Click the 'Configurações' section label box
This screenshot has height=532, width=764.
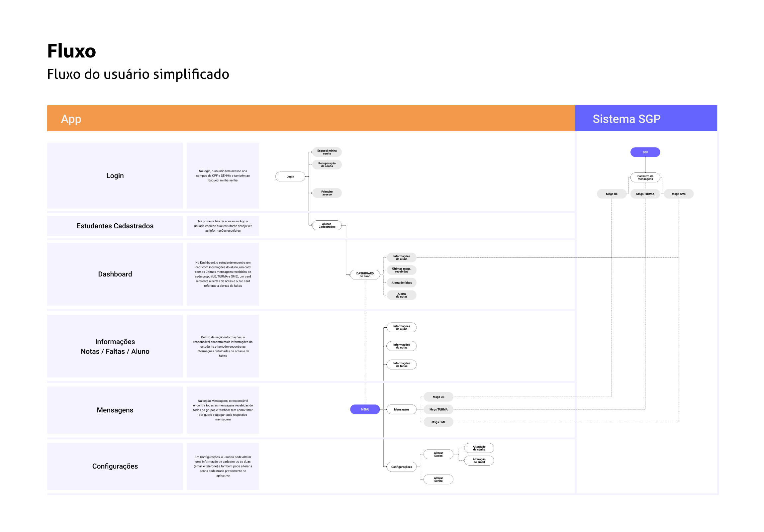115,467
